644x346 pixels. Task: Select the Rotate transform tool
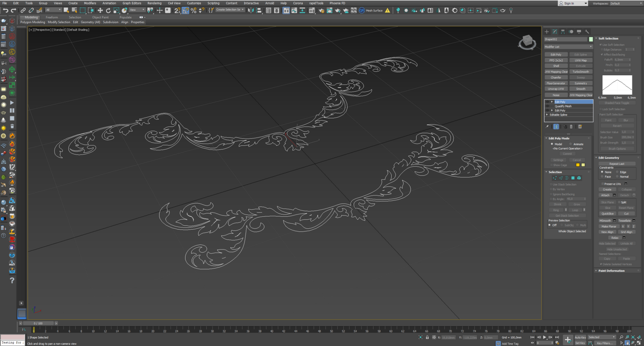point(108,10)
